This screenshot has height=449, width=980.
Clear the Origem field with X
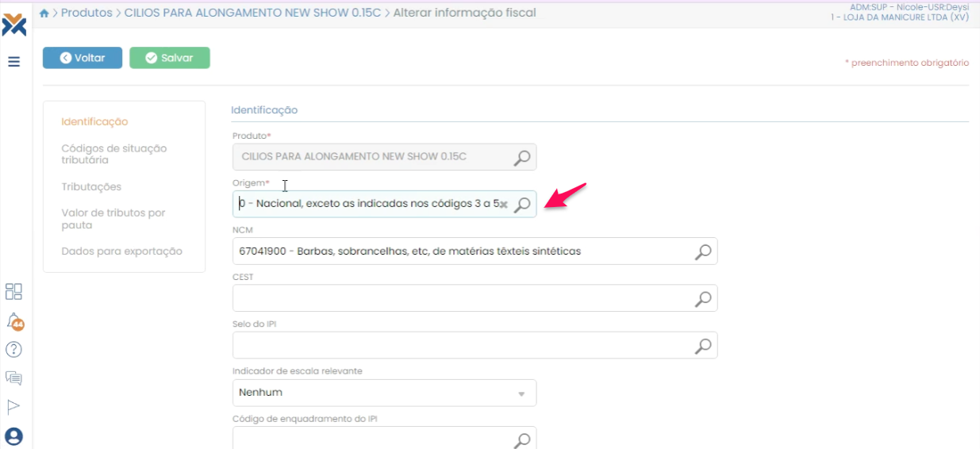504,205
